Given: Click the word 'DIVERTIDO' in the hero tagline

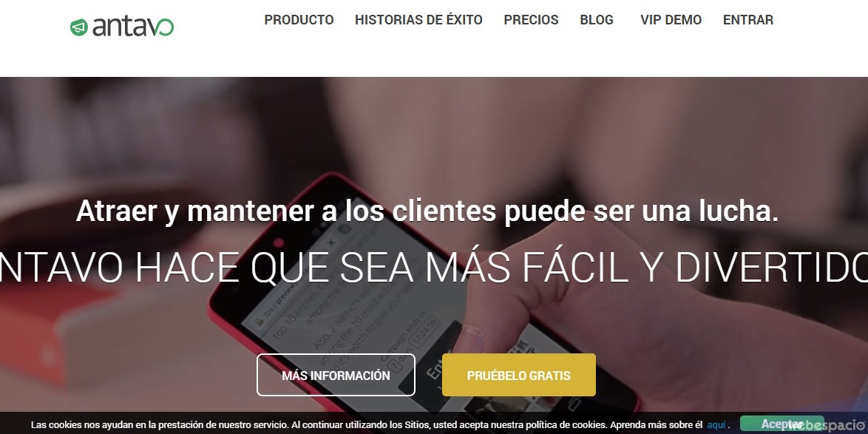Looking at the screenshot, I should pos(771,268).
